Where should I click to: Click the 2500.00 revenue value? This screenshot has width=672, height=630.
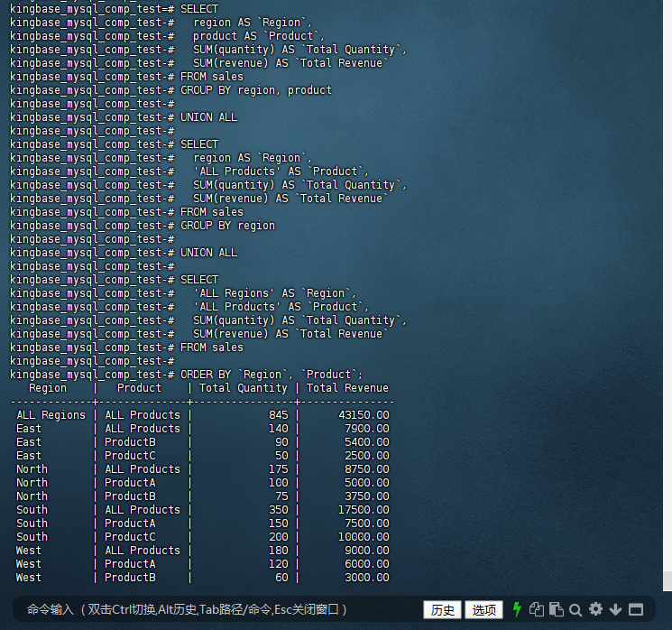click(x=367, y=456)
